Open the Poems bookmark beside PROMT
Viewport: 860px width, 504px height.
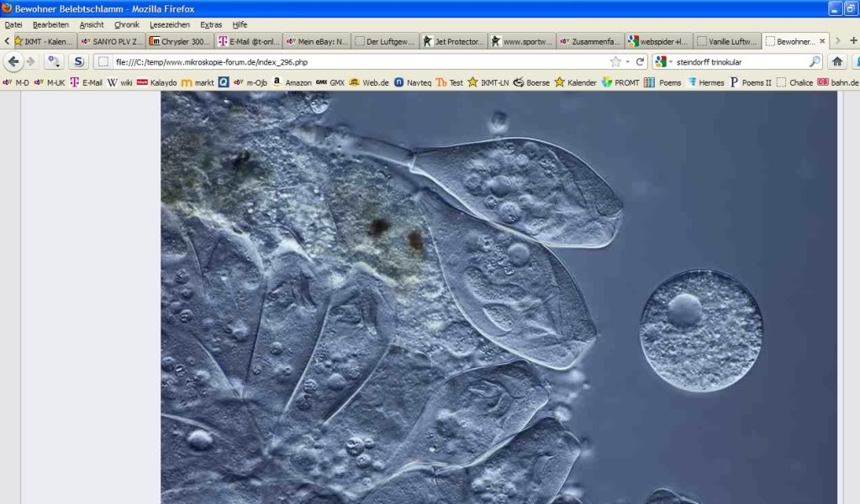click(662, 82)
